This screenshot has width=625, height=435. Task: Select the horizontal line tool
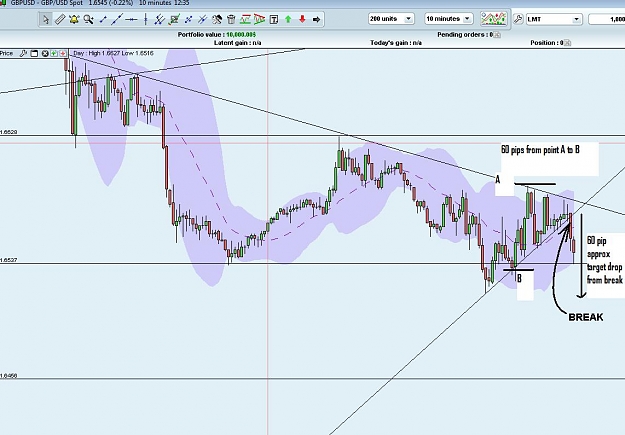(131, 19)
